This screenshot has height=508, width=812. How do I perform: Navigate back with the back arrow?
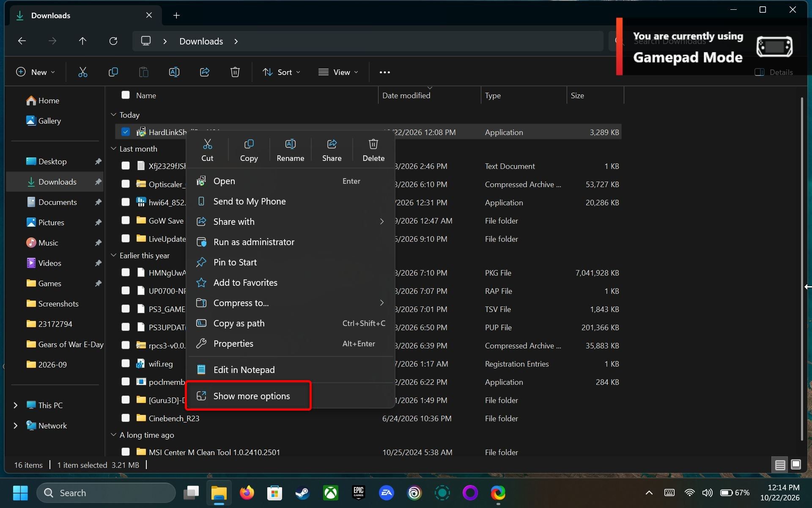point(22,41)
